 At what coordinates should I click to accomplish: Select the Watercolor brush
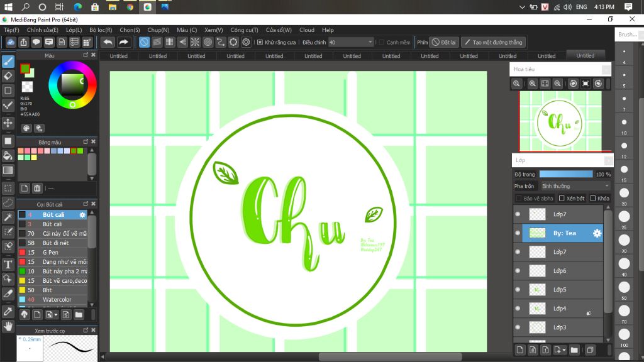coord(53,300)
